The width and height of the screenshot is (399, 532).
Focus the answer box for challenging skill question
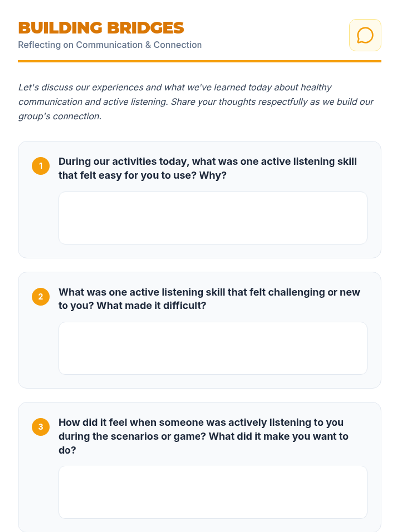(x=213, y=348)
